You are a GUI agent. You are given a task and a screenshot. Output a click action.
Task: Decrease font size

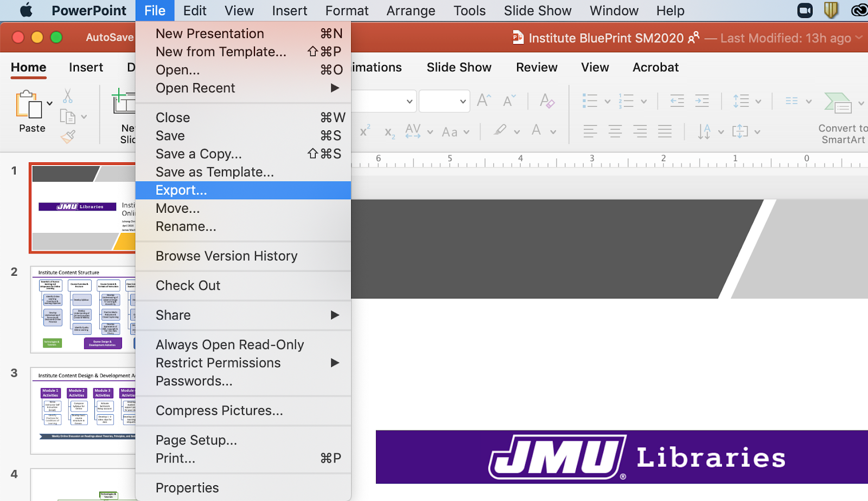pos(509,101)
